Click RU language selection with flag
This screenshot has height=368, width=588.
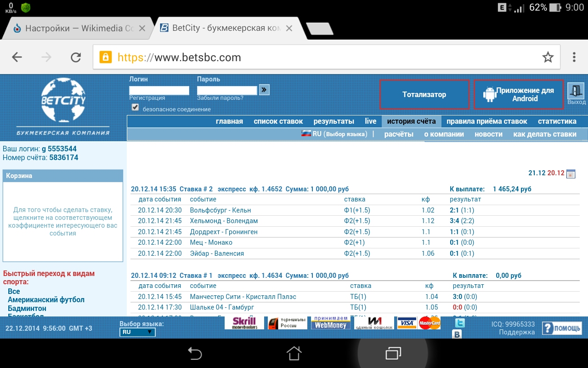coord(334,134)
